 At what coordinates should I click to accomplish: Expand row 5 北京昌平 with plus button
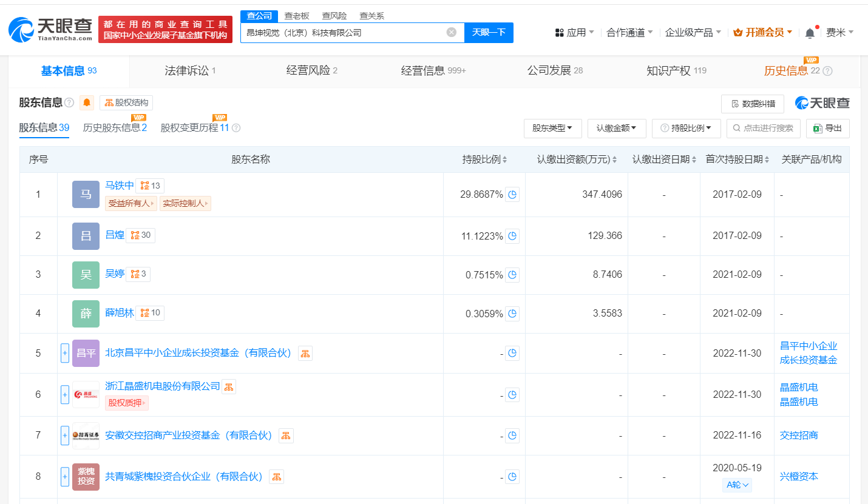65,353
